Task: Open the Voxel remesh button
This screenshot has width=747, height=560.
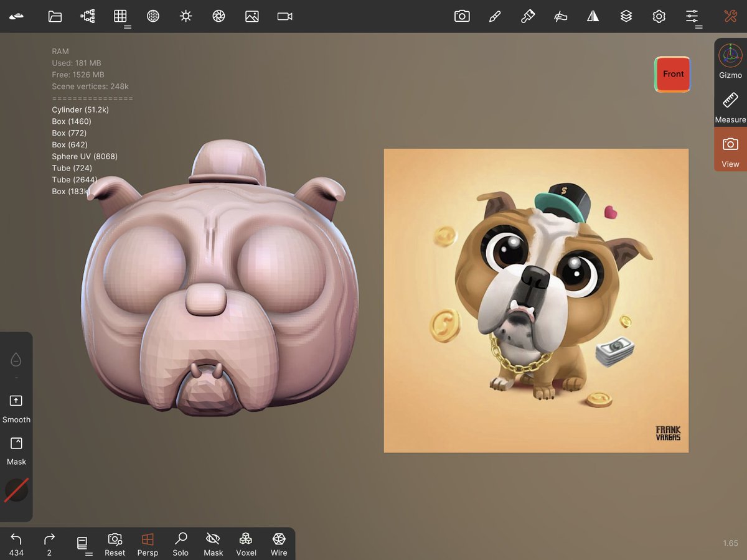Action: point(246,544)
